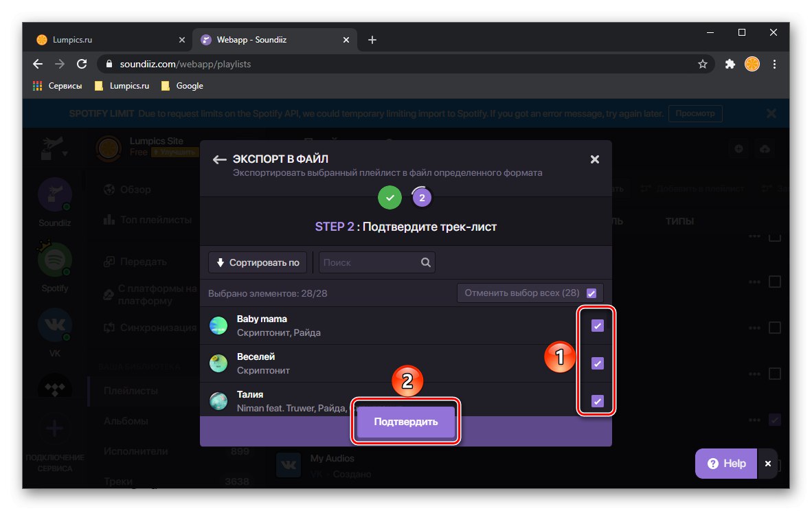Image resolution: width=812 pixels, height=511 pixels.
Task: Switch to the Webapp - Soundiiz tab
Action: click(x=275, y=40)
